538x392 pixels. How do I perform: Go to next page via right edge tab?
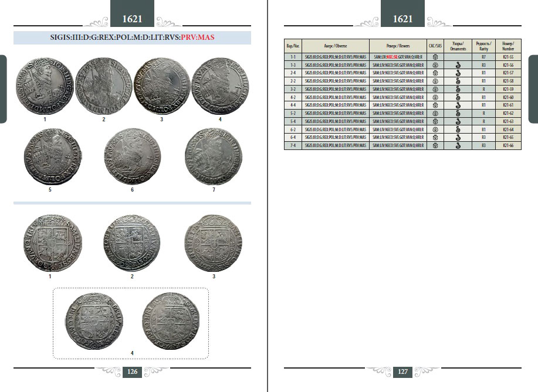pyautogui.click(x=534, y=89)
